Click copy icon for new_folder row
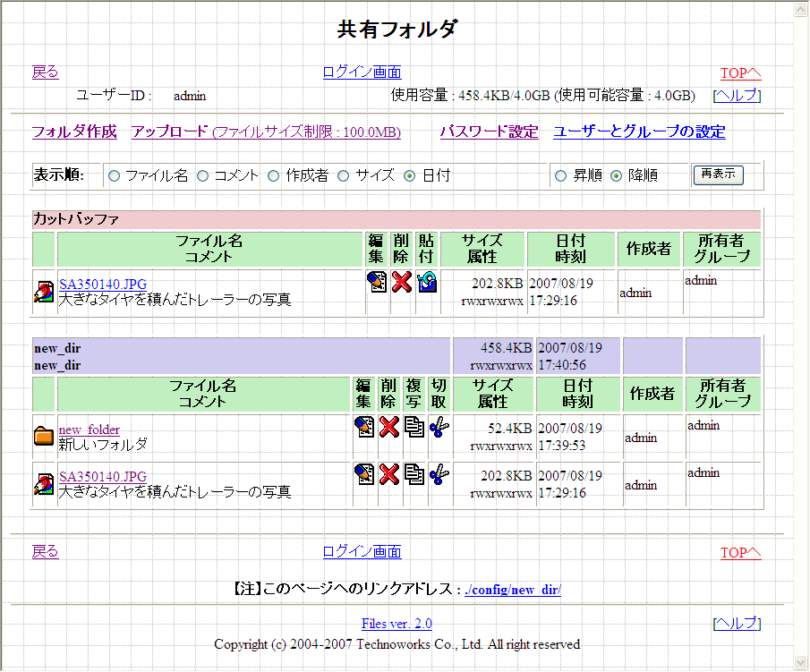The width and height of the screenshot is (810, 672). [414, 427]
